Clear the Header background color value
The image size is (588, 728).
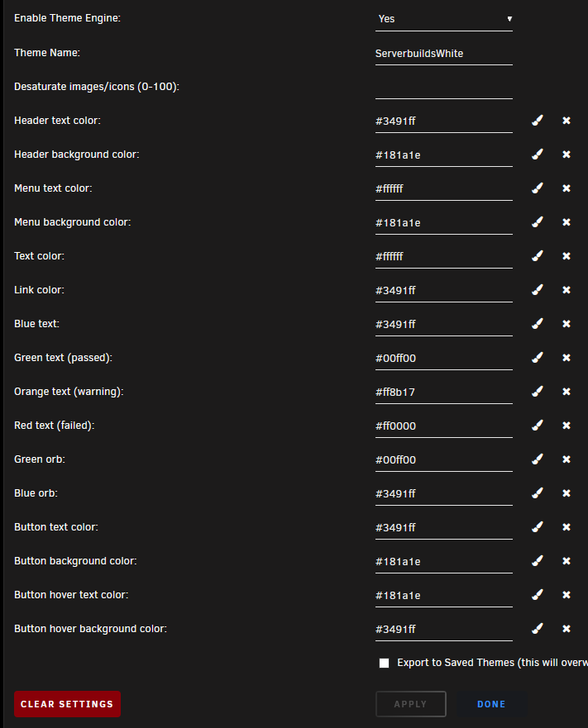click(x=566, y=155)
